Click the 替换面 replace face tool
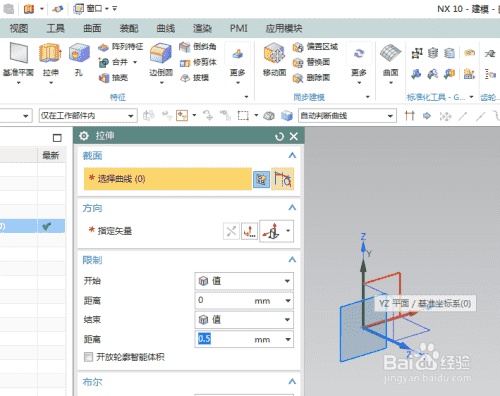The width and height of the screenshot is (500, 396). point(311,62)
